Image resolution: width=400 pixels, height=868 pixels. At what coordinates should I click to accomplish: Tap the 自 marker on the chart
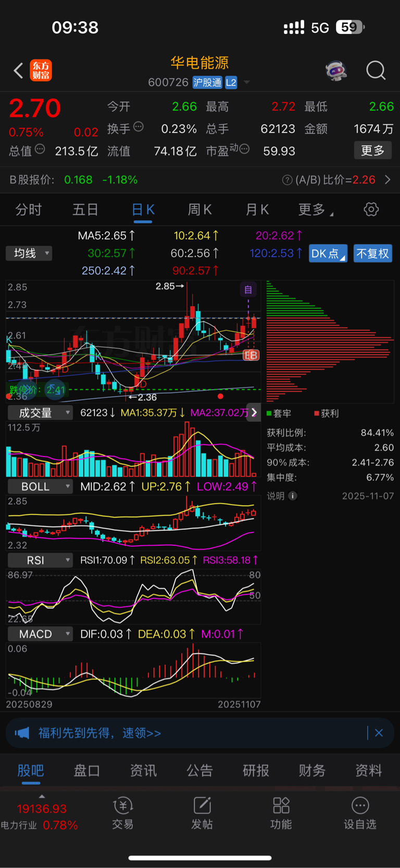point(248,289)
